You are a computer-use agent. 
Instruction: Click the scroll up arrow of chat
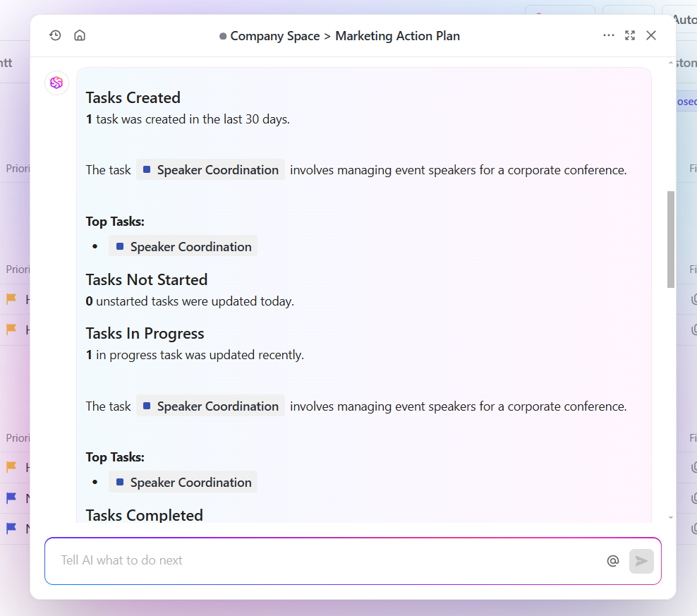[671, 63]
